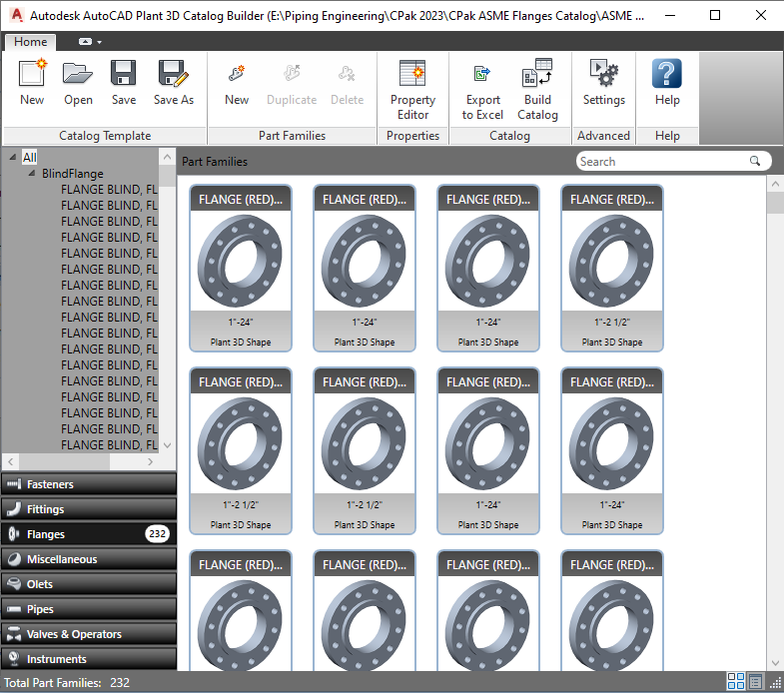Image resolution: width=784 pixels, height=693 pixels.
Task: Open Valves & Operators category
Action: pyautogui.click(x=89, y=634)
